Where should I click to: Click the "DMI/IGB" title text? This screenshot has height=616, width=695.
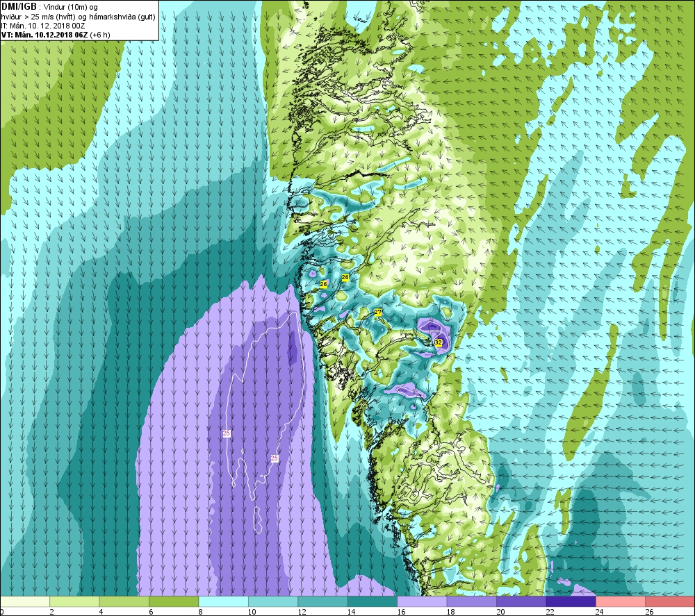tap(19, 7)
